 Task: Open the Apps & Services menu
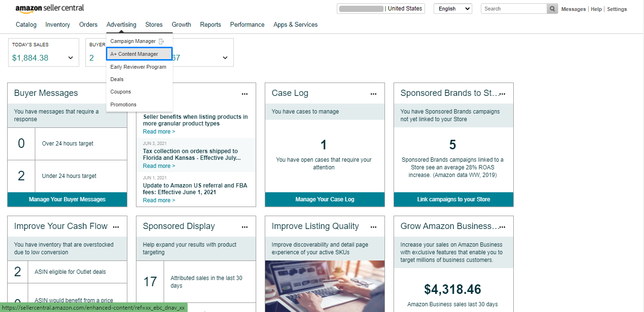point(295,24)
